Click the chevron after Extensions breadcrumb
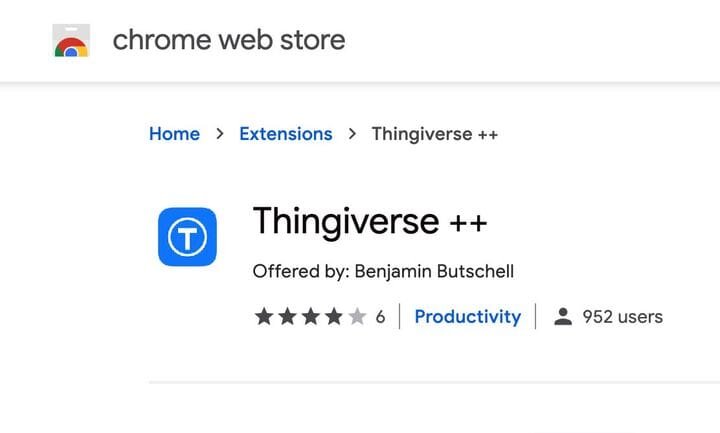The width and height of the screenshot is (720, 433). pos(352,134)
